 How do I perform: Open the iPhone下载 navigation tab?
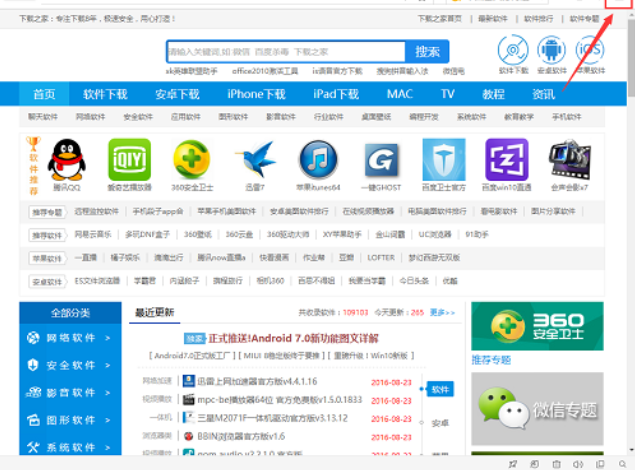pos(256,94)
